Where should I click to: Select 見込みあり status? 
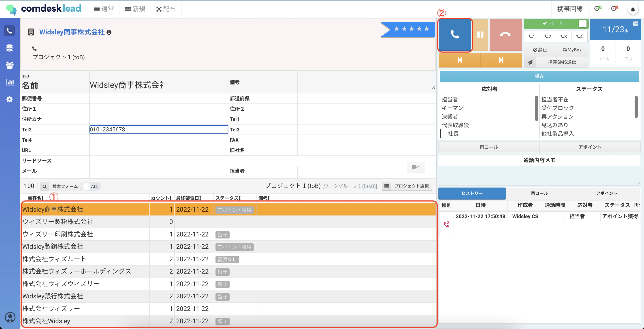pyautogui.click(x=555, y=125)
